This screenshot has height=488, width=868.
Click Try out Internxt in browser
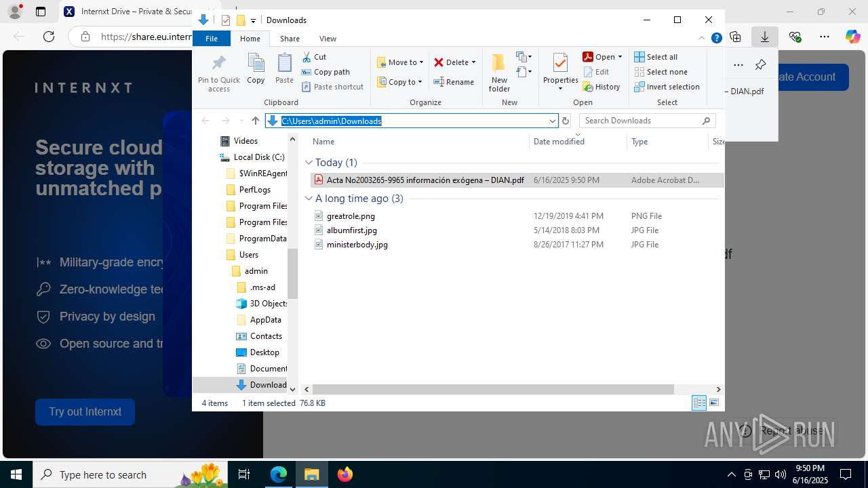85,412
